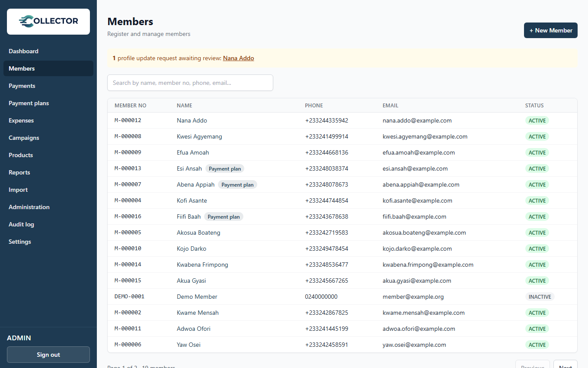Open Settings in the sidebar
The width and height of the screenshot is (588, 368).
48,242
